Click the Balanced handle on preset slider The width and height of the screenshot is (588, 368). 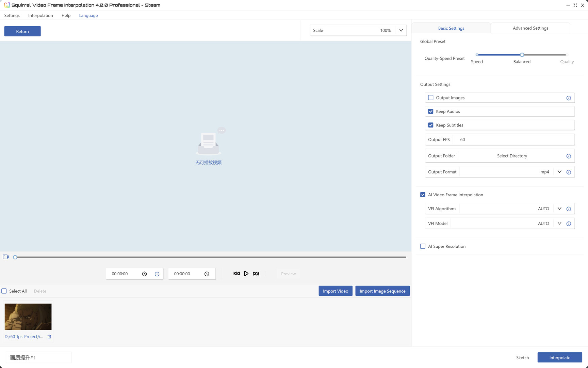click(x=522, y=55)
